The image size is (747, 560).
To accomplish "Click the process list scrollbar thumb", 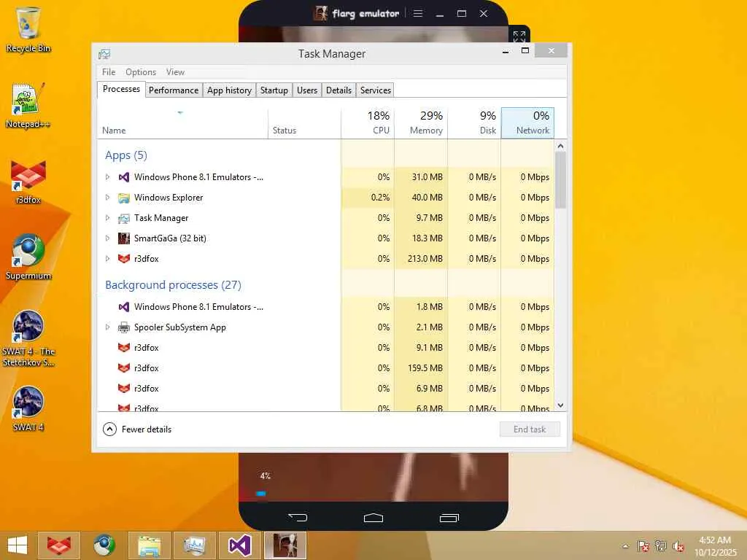I will (x=561, y=180).
